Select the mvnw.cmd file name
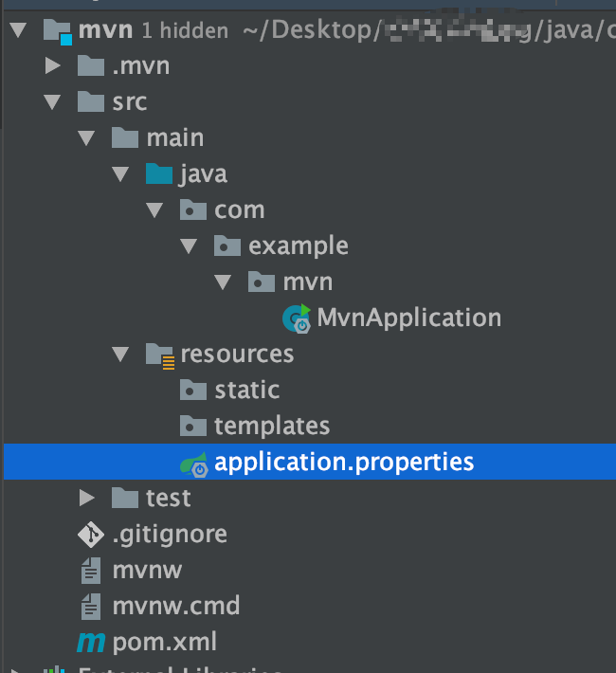Screen dimensions: 616x673 point(176,606)
